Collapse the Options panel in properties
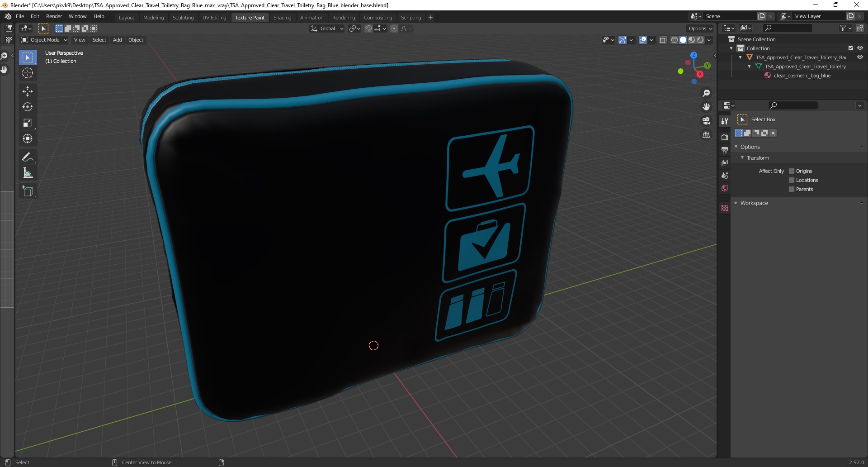 pos(736,147)
